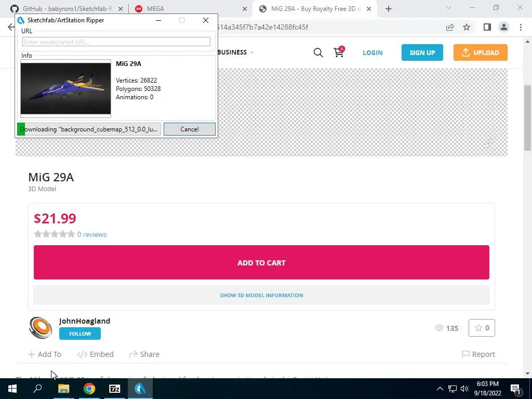Close the MiG 29A tab
Image resolution: width=532 pixels, height=399 pixels.
(x=369, y=9)
